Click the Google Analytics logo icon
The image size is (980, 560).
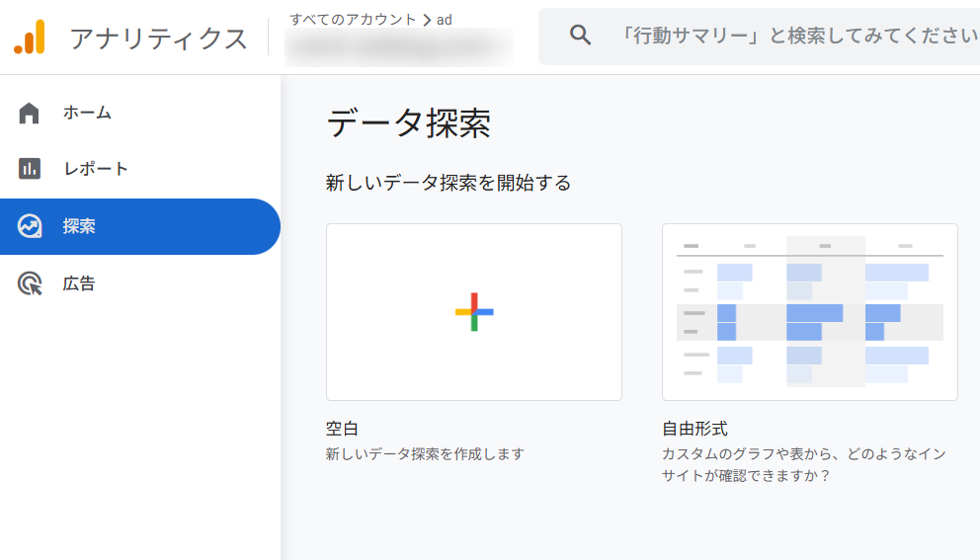coord(30,37)
